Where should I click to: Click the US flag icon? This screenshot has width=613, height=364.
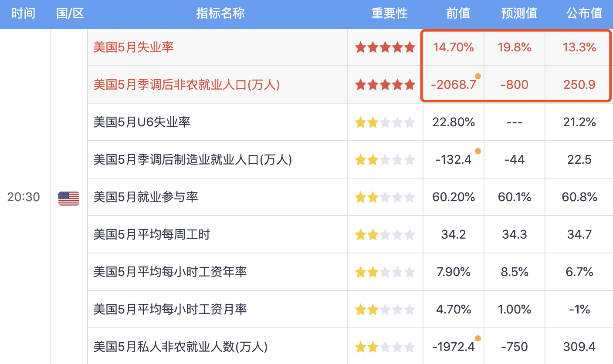pos(69,198)
